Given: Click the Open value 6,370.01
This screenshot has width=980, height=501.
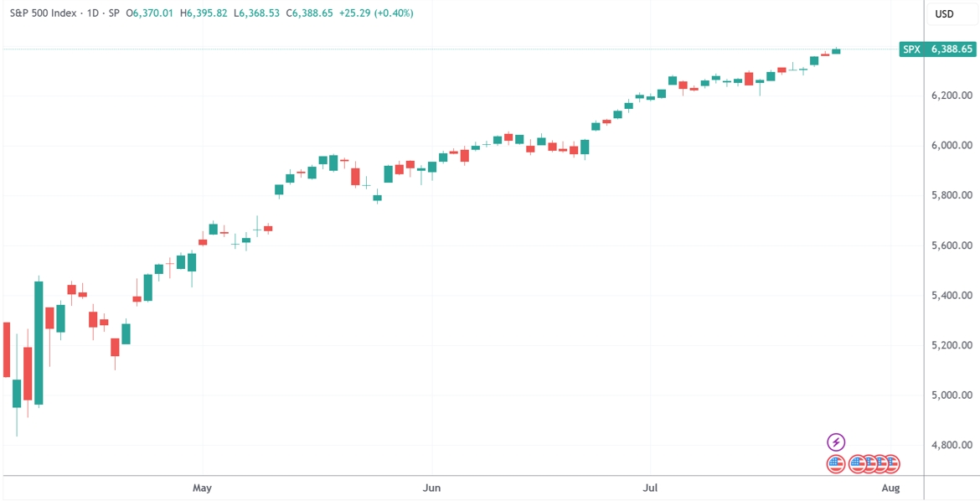Looking at the screenshot, I should (154, 13).
